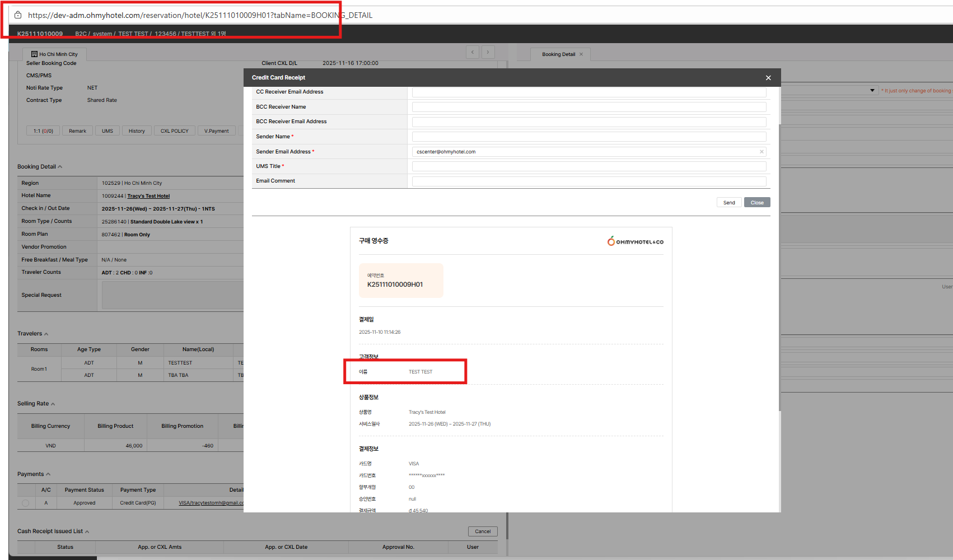Click the BCC Receiver Email Address field

589,122
